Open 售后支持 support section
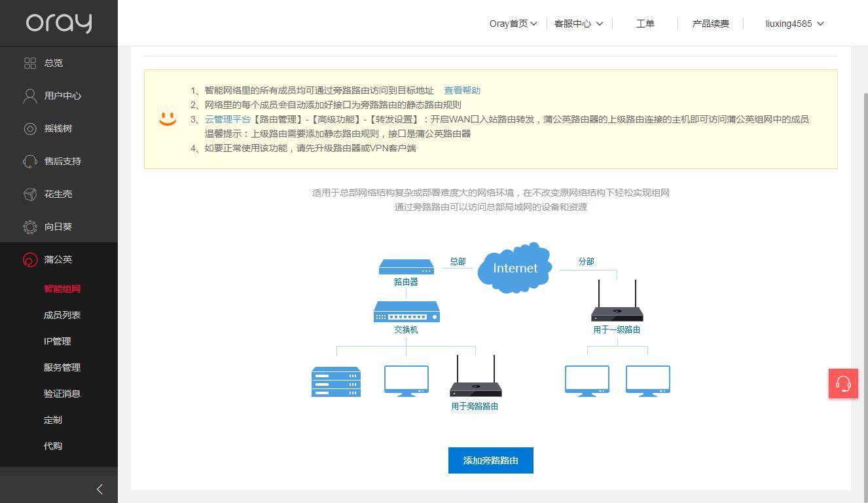868x503 pixels. (x=30, y=161)
